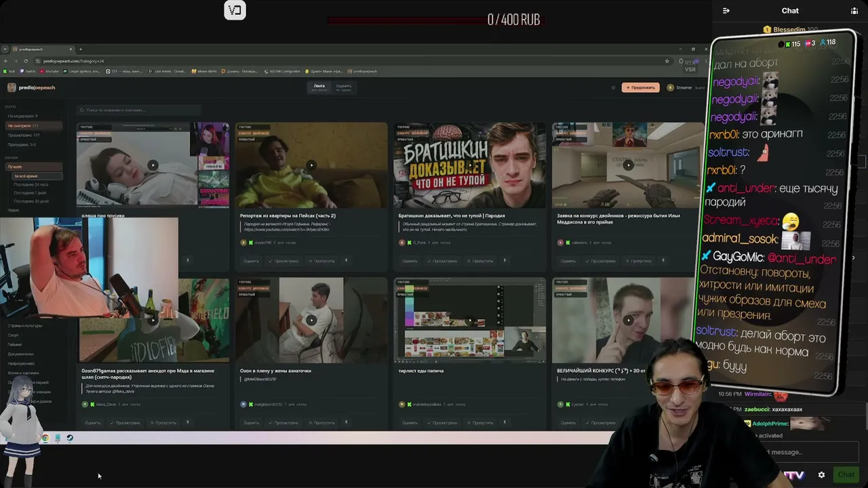Switch to the Оценить tab
The width and height of the screenshot is (868, 488).
[344, 87]
